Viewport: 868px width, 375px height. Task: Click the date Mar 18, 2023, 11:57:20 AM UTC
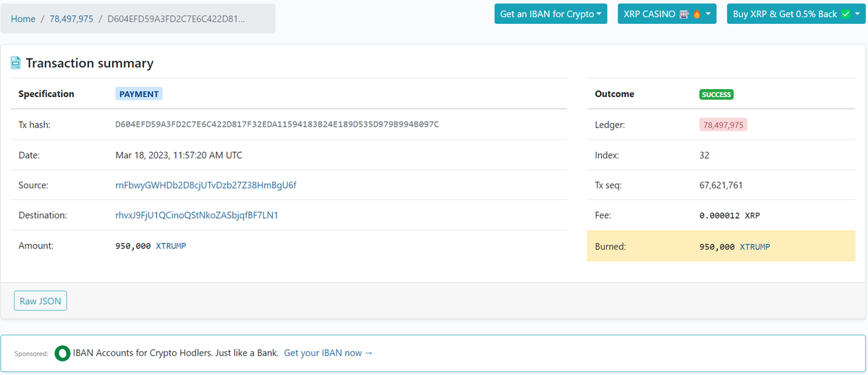point(179,155)
